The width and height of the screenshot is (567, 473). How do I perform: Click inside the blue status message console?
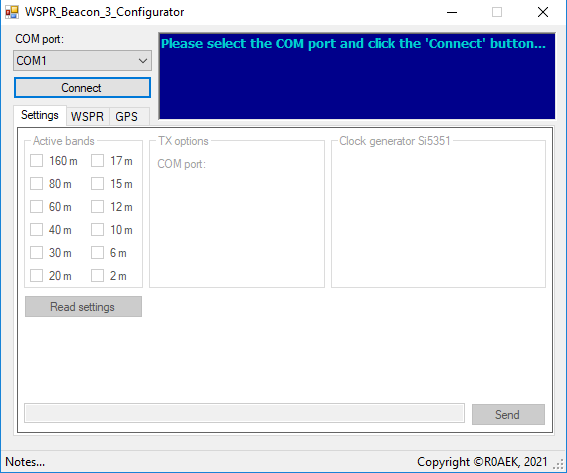357,76
